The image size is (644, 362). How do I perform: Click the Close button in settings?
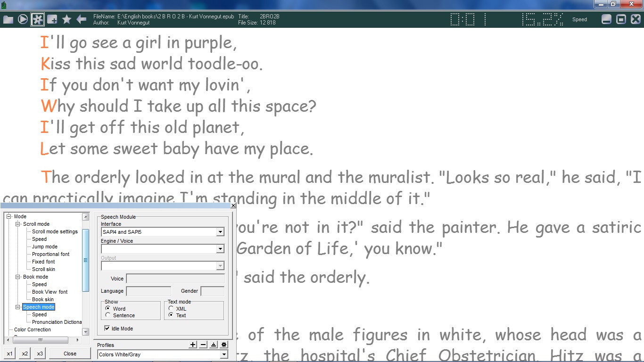click(x=70, y=354)
